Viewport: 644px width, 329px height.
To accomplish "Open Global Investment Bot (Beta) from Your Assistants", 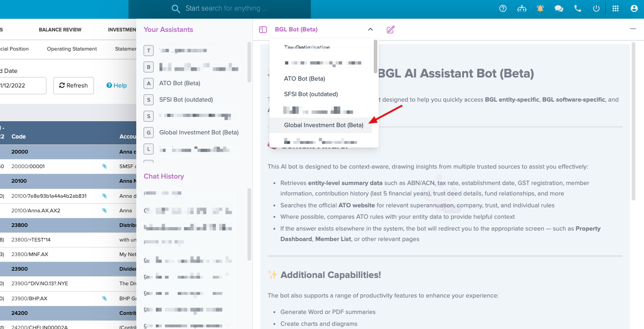I will click(199, 133).
